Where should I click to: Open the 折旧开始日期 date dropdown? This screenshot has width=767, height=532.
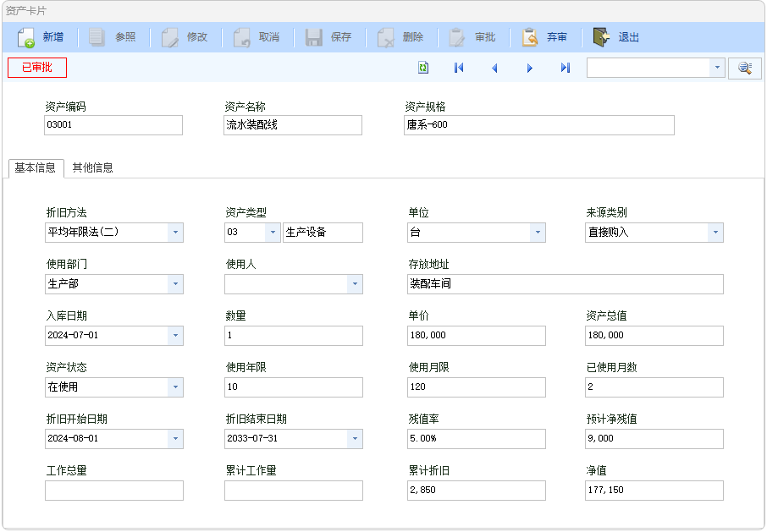[x=175, y=439]
